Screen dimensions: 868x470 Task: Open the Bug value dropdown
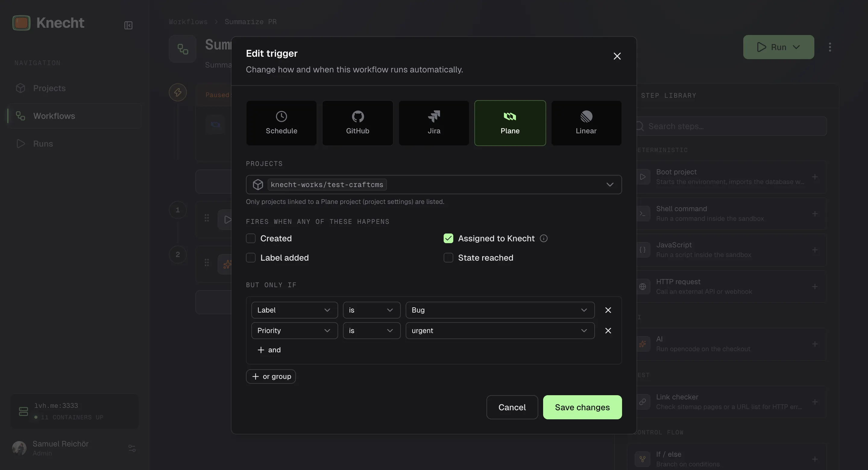(x=500, y=310)
